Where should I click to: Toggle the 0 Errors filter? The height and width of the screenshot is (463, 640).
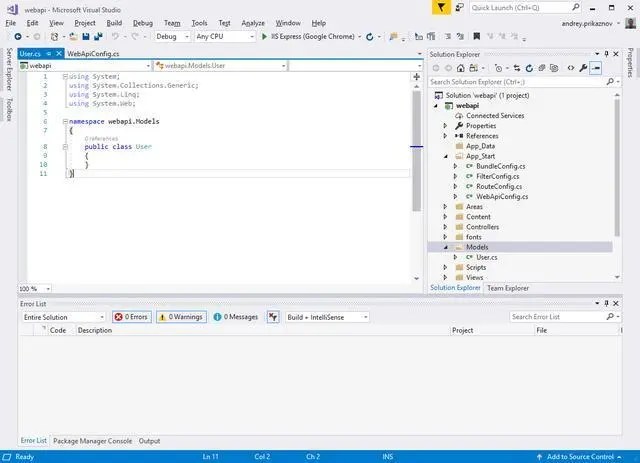[x=131, y=317]
